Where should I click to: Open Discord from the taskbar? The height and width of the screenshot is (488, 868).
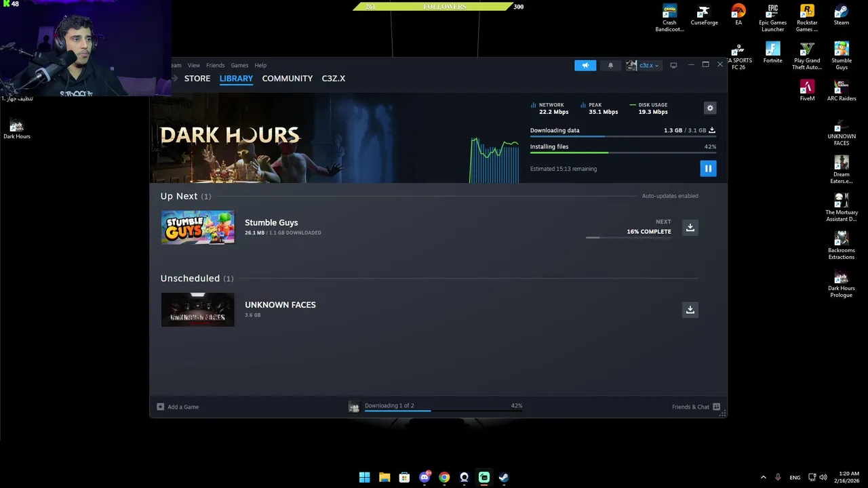pos(425,477)
